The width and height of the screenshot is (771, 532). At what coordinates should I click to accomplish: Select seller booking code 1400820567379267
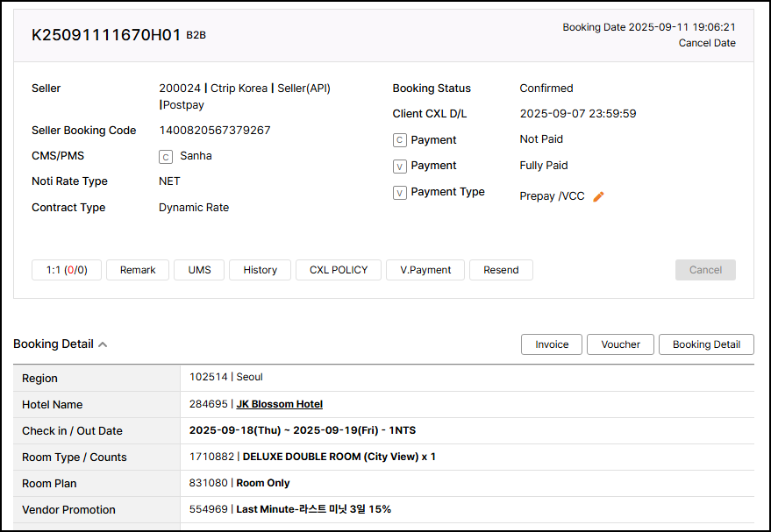[x=214, y=131]
